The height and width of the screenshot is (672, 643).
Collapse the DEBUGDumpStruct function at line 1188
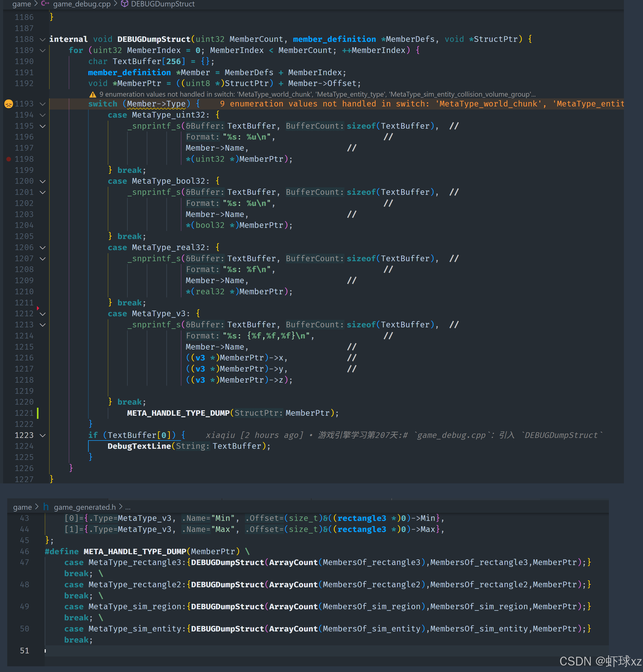(x=43, y=40)
